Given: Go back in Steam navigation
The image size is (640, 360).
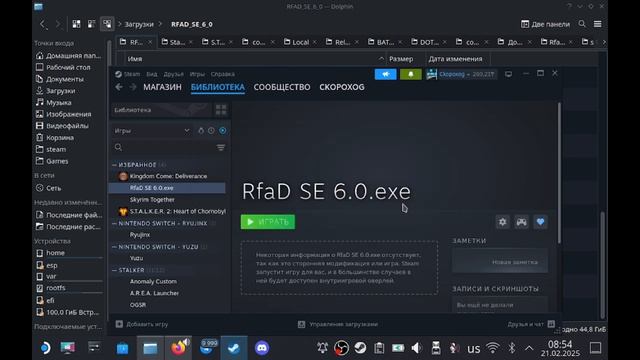Looking at the screenshot, I should [119, 87].
